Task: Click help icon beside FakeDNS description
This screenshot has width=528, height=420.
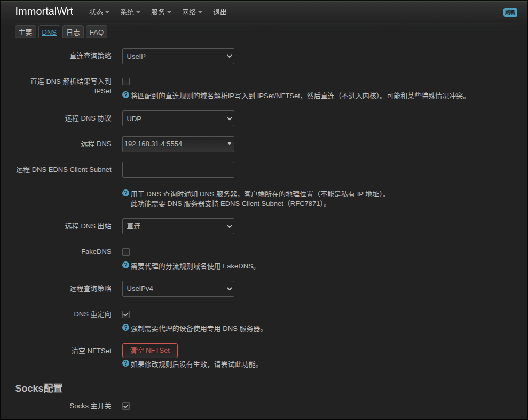Action: [125, 265]
